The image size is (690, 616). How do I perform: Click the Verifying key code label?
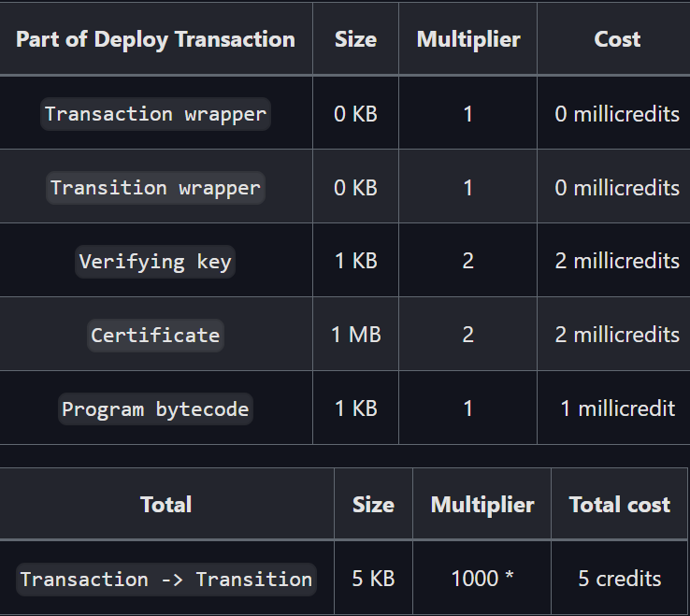click(155, 262)
